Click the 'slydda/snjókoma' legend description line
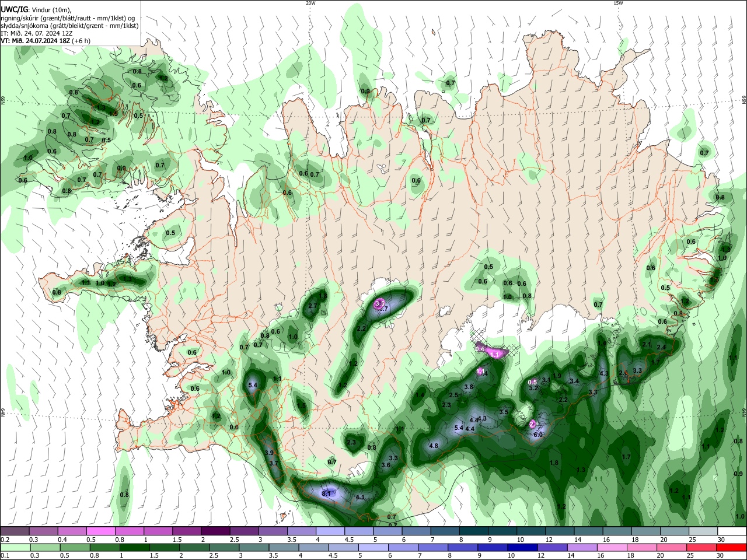747x560 pixels. (69, 26)
